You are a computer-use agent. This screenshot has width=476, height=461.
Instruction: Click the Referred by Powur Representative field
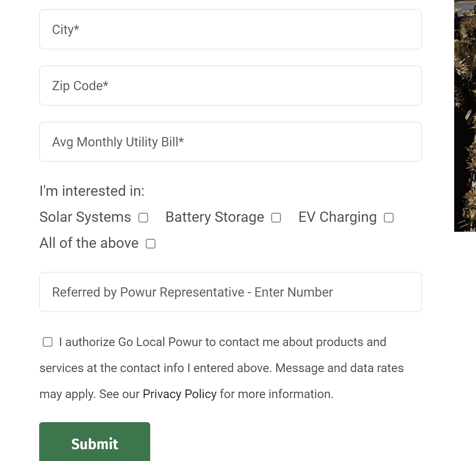(x=230, y=292)
